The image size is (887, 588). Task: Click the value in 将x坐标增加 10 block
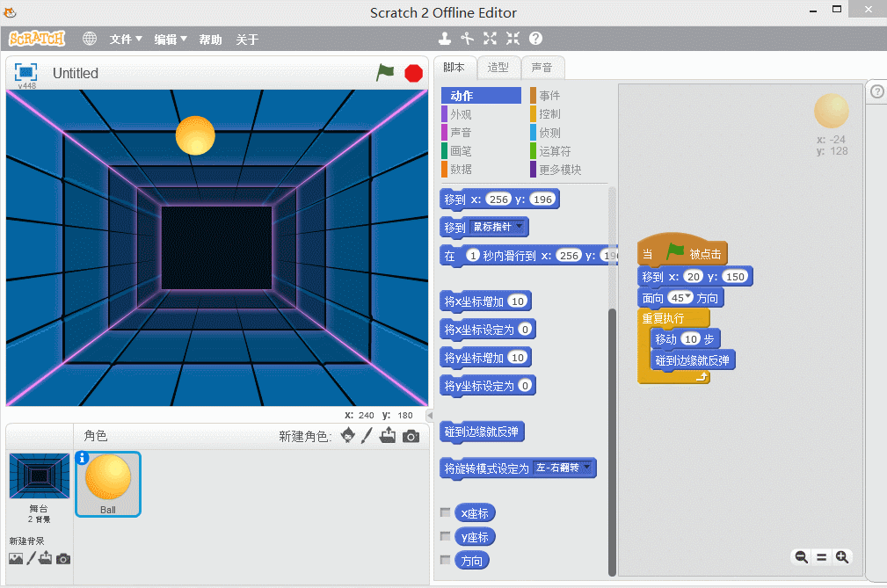(x=518, y=301)
